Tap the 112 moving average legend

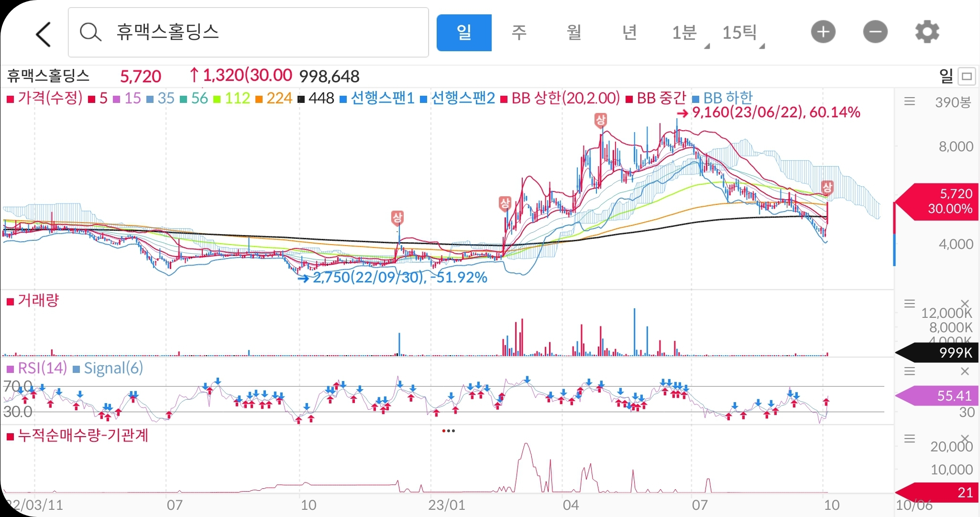(x=231, y=98)
